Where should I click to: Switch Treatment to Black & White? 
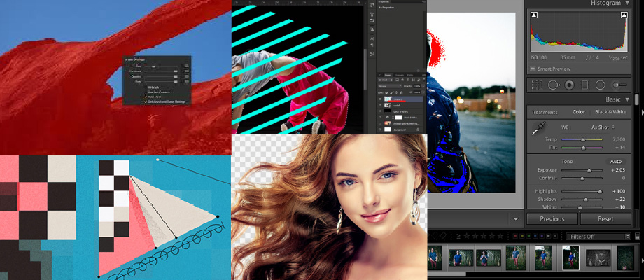coord(610,111)
